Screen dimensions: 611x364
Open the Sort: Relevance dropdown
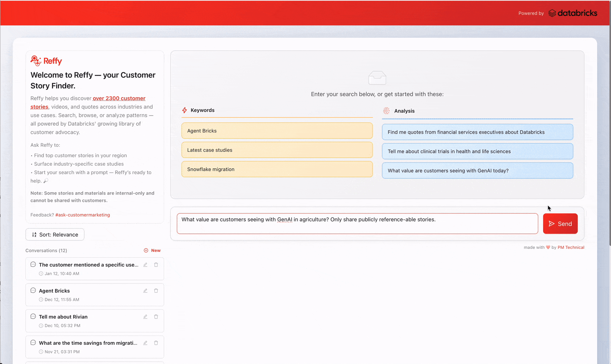click(x=55, y=235)
